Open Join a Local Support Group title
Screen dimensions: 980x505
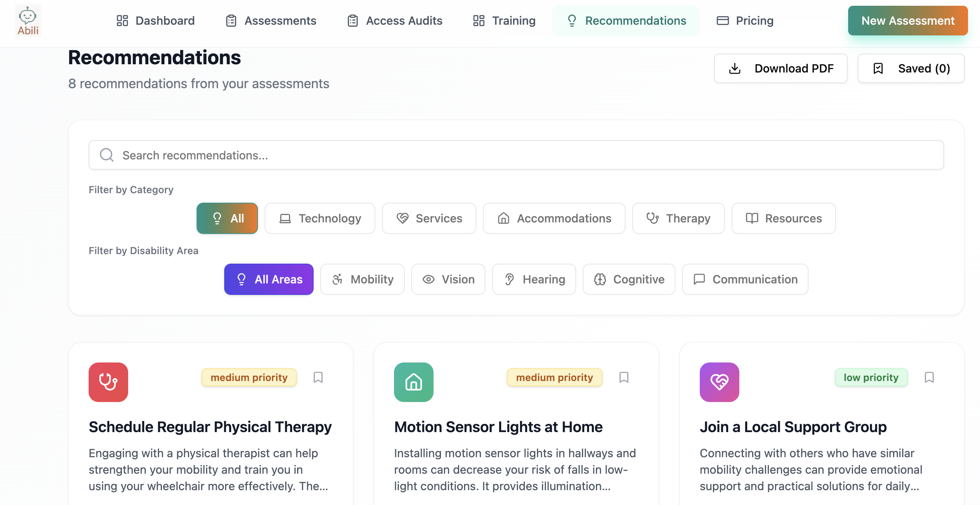click(793, 427)
